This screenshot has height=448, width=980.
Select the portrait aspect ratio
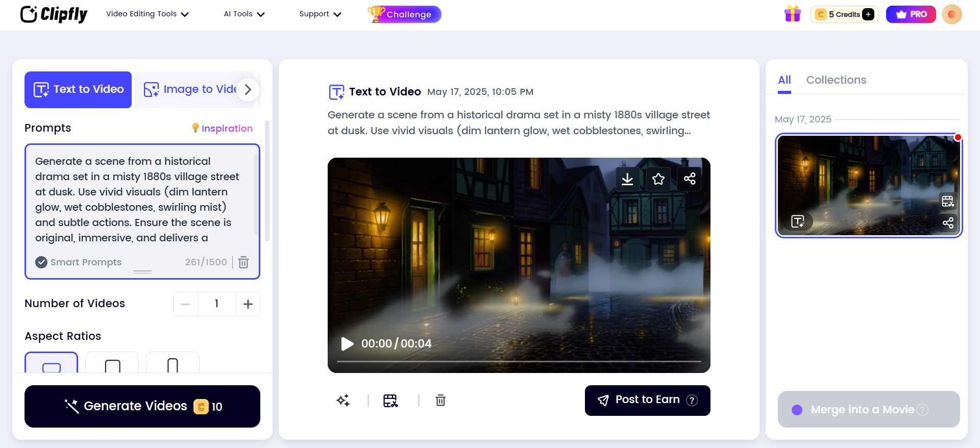(173, 363)
